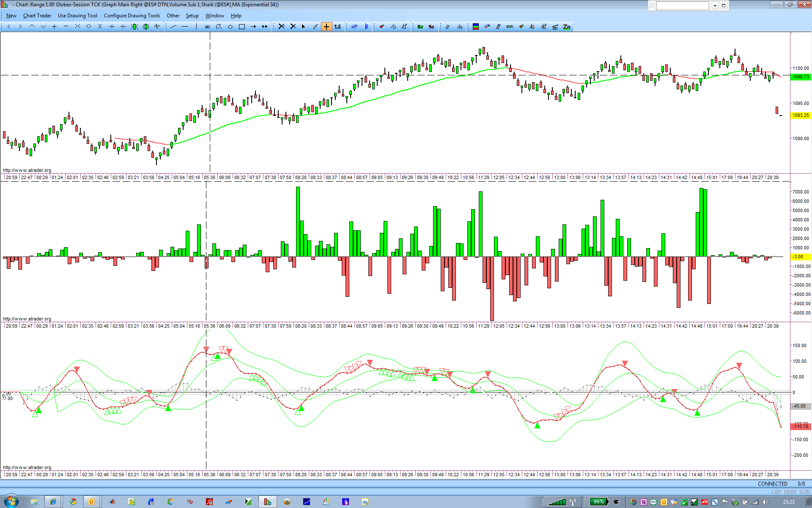The height and width of the screenshot is (508, 812).
Task: Open Google Chrome from the taskbar
Action: tap(73, 502)
